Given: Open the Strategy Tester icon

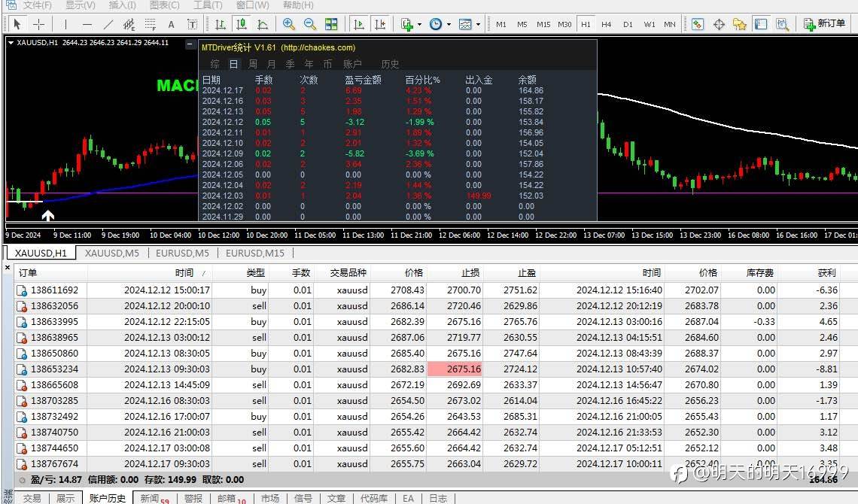Looking at the screenshot, I should 782,24.
